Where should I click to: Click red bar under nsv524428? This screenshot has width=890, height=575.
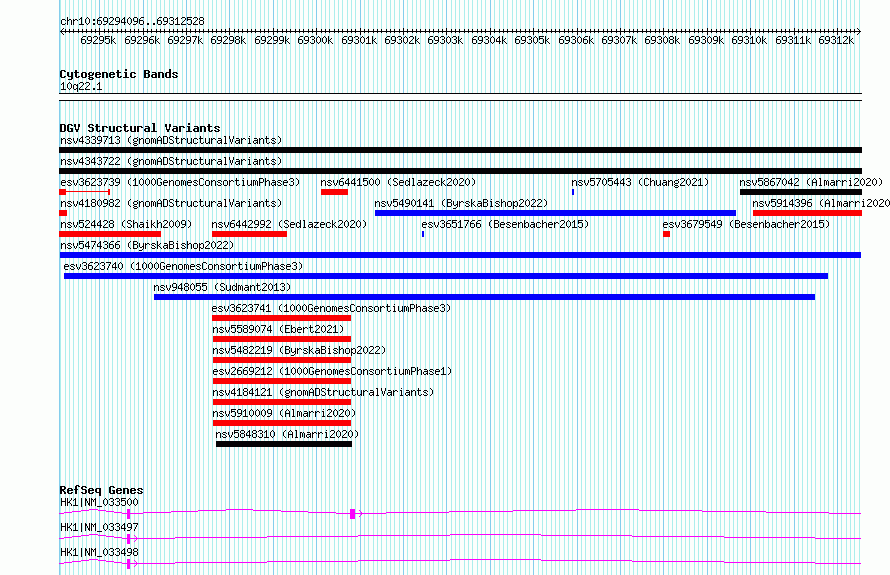coord(110,234)
